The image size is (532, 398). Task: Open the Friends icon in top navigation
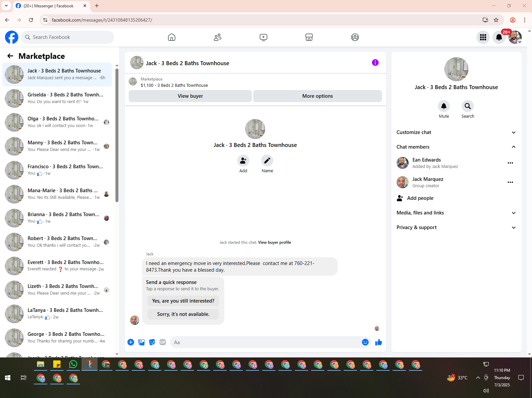[218, 37]
